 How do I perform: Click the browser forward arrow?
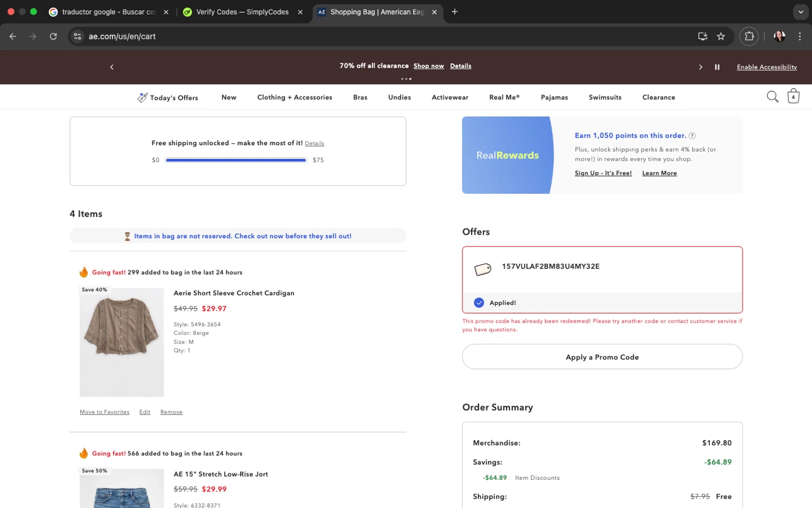pyautogui.click(x=33, y=36)
